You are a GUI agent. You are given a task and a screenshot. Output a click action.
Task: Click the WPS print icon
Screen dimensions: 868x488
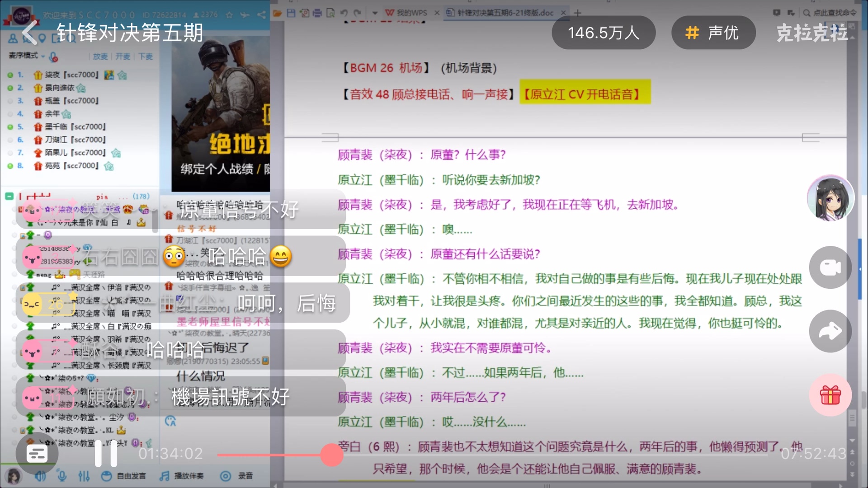coord(317,13)
